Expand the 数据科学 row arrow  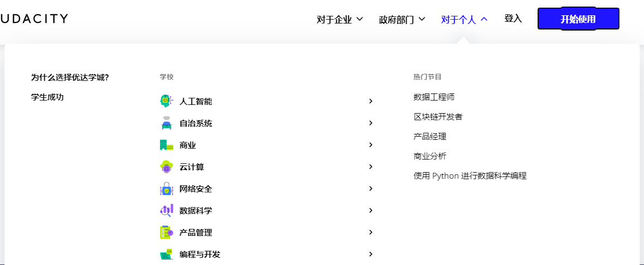click(x=371, y=210)
